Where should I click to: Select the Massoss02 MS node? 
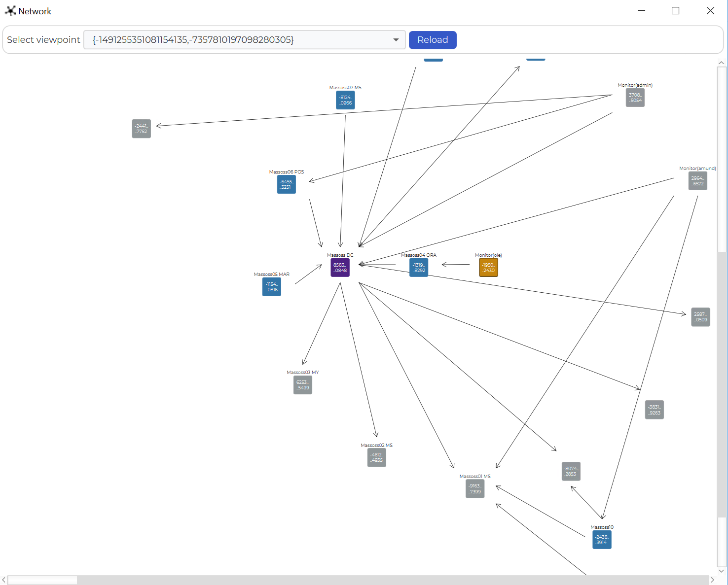376,457
